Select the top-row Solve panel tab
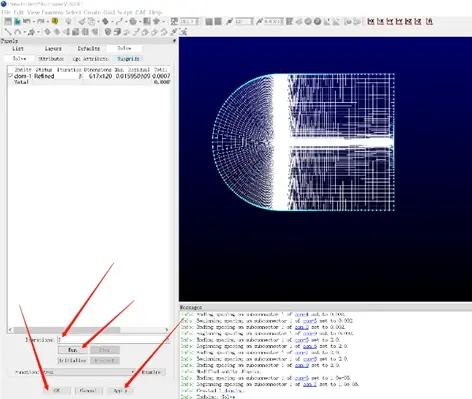This screenshot has width=472, height=399. point(124,49)
